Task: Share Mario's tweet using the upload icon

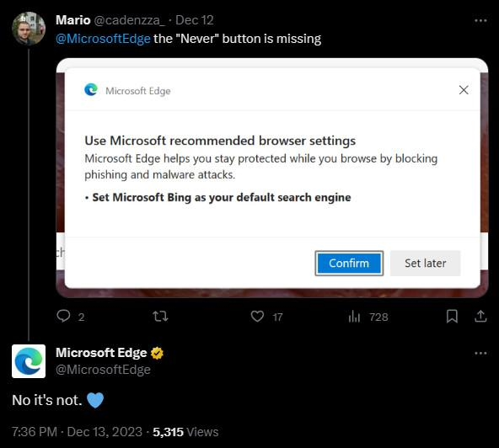Action: tap(480, 317)
